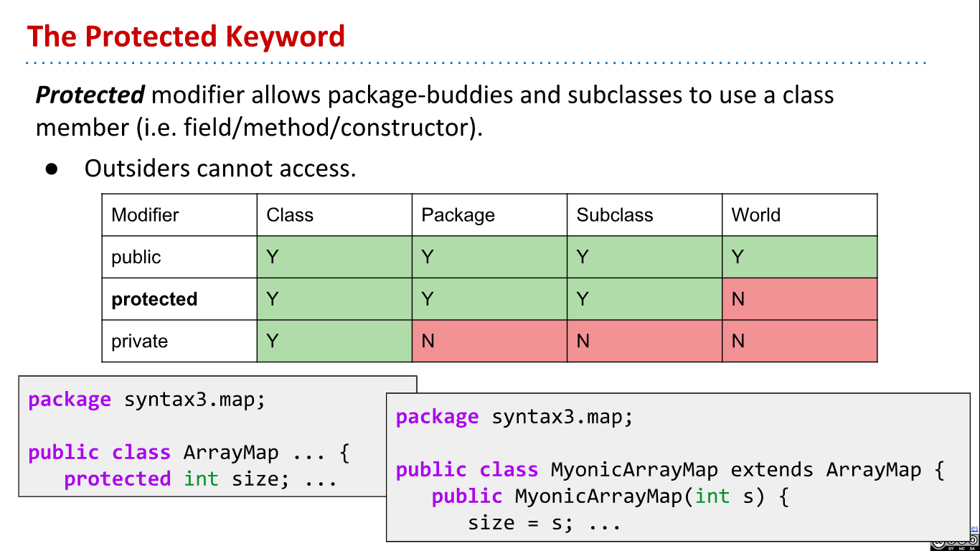Image resolution: width=980 pixels, height=551 pixels.
Task: Click the bullet before "Outsiders cannot access"
Action: (50, 169)
